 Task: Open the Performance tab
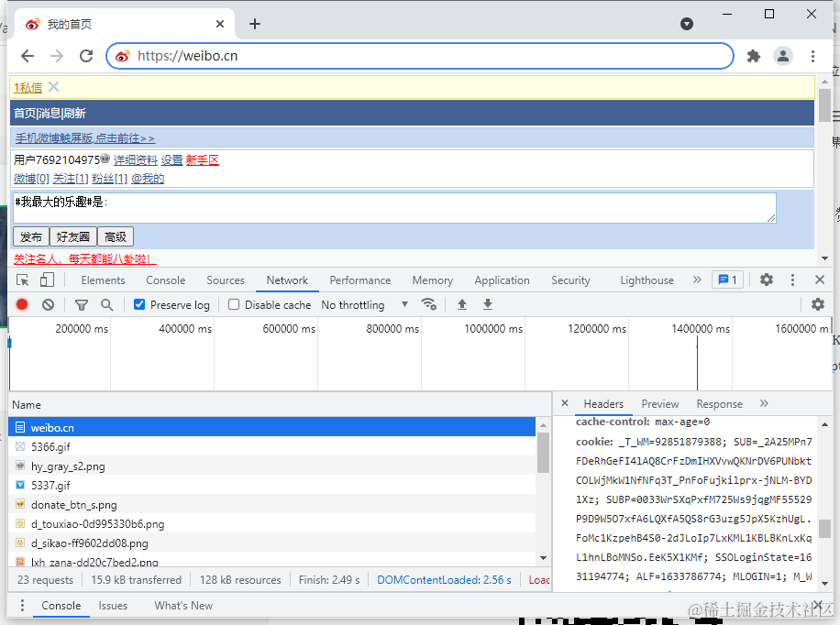pos(360,280)
